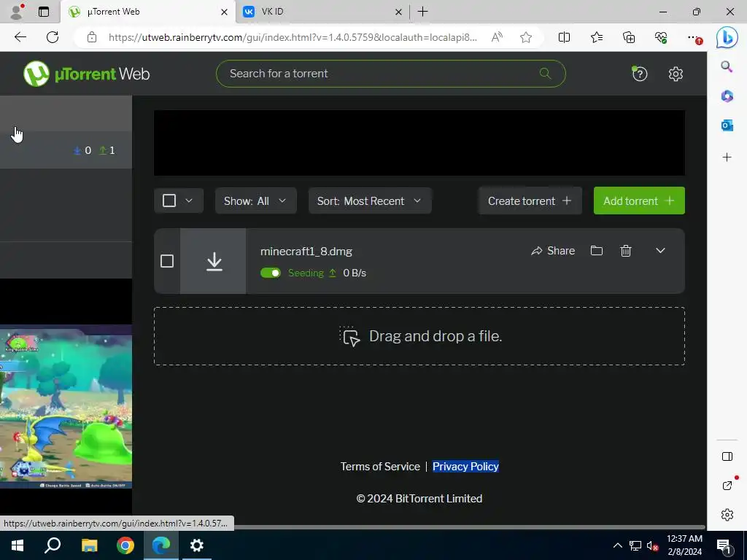Click the download arrow thumbnail for minecraft1_8.dmg
Image resolution: width=747 pixels, height=560 pixels.
pyautogui.click(x=213, y=261)
